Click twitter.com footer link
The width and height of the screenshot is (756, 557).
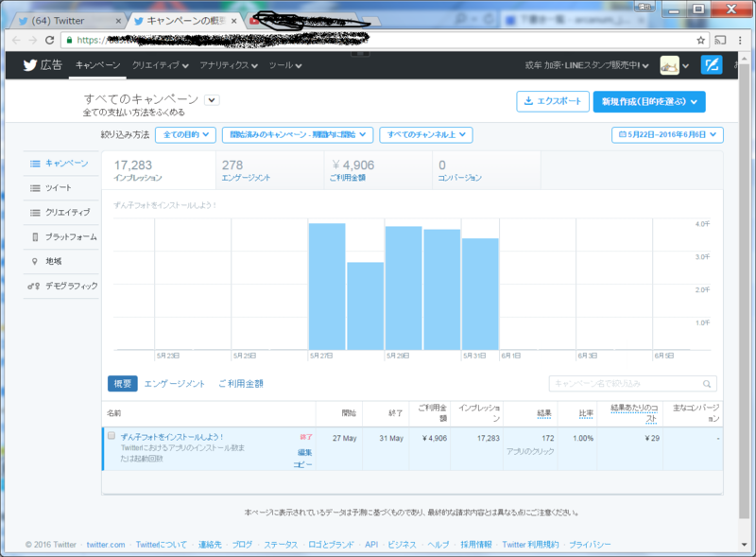[x=106, y=545]
